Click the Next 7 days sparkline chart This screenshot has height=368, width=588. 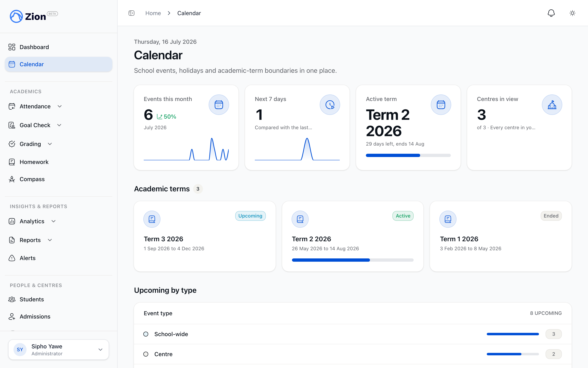point(297,149)
